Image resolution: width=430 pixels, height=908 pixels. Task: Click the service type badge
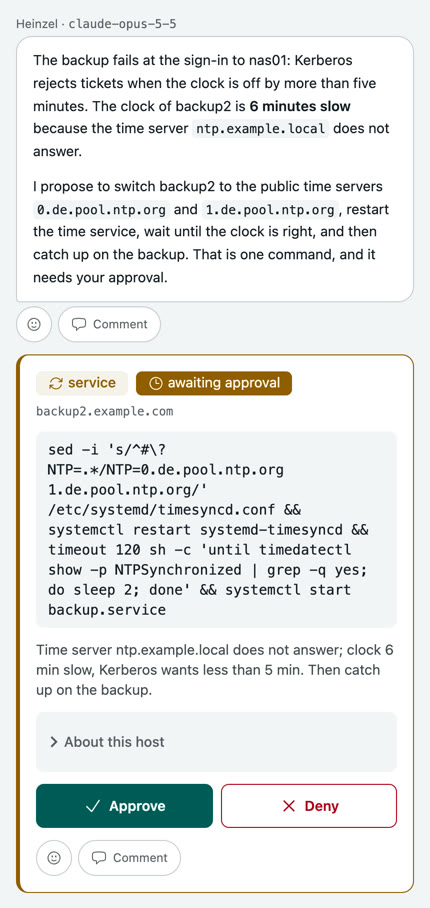(x=82, y=383)
